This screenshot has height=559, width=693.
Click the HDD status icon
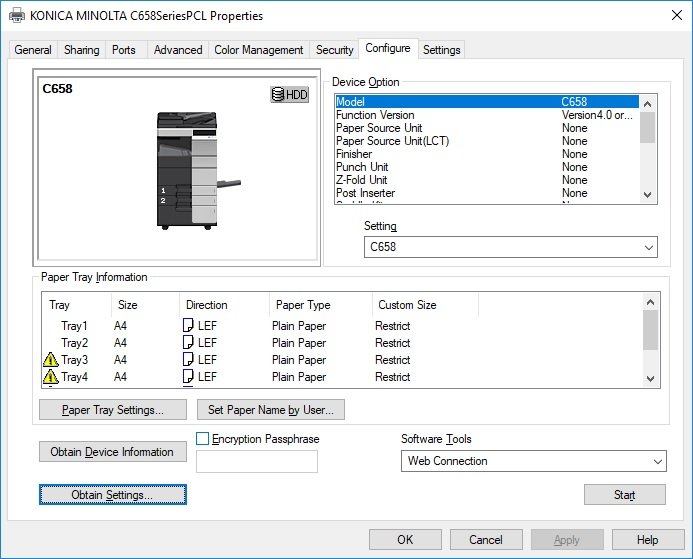coord(289,95)
